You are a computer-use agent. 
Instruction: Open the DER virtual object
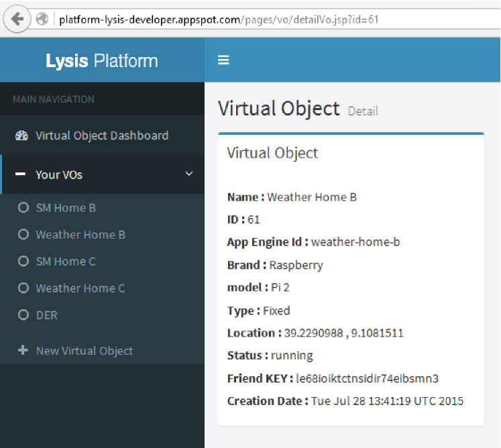(x=47, y=315)
